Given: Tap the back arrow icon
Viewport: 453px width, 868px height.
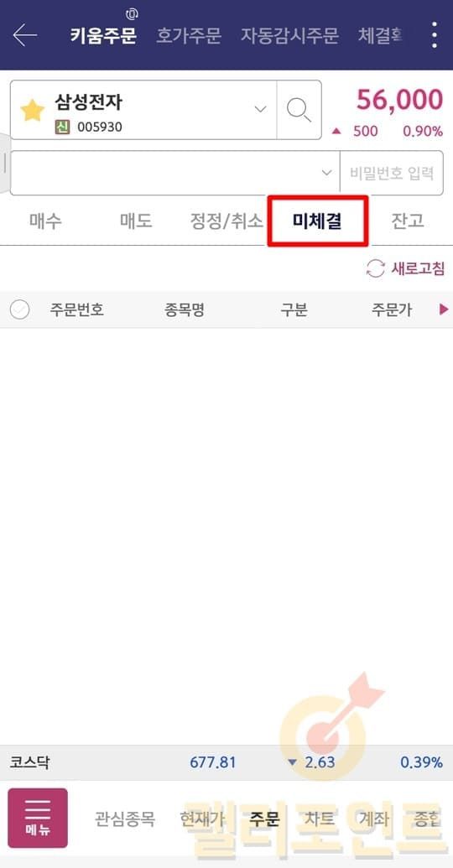Looking at the screenshot, I should [25, 35].
